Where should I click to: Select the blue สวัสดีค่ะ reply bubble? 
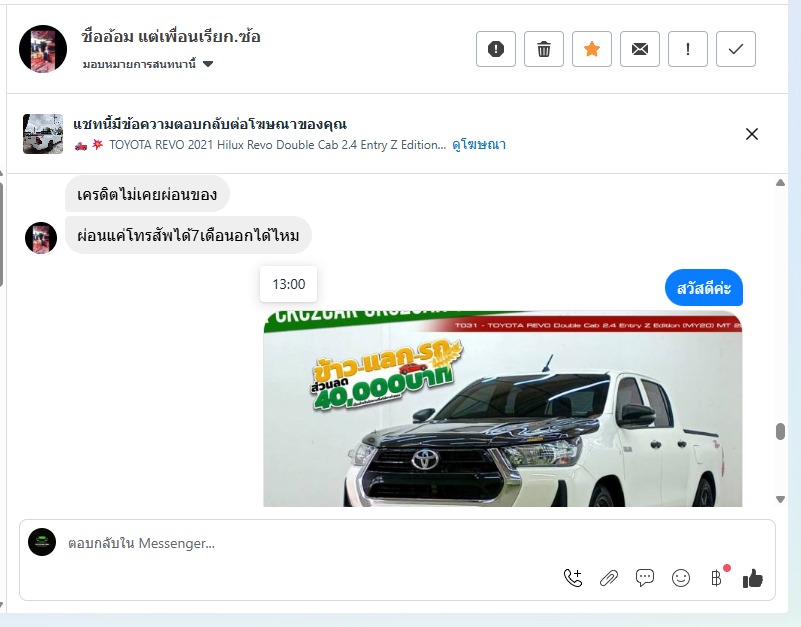(x=703, y=288)
